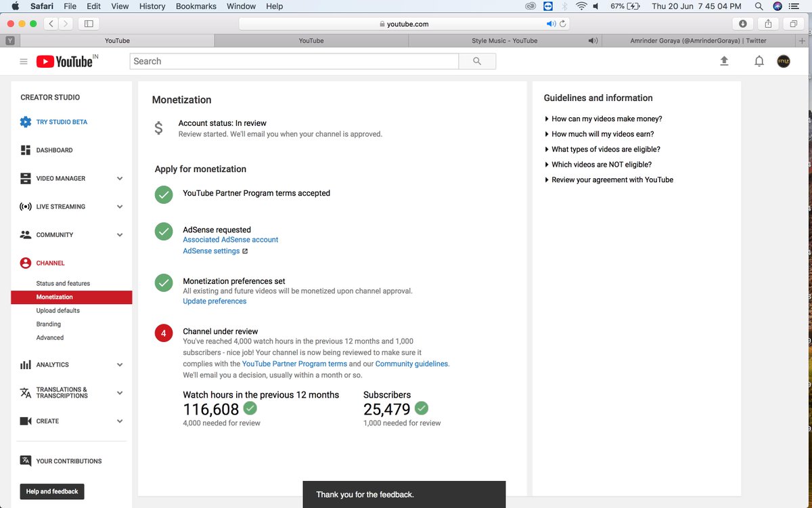
Task: Expand 'Which videos are NOT eligible?'
Action: tap(598, 165)
